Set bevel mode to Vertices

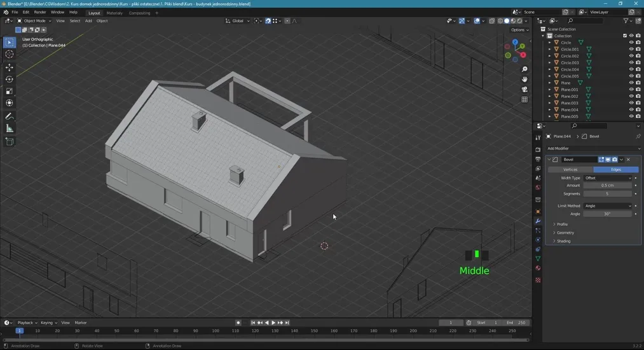[x=570, y=169]
